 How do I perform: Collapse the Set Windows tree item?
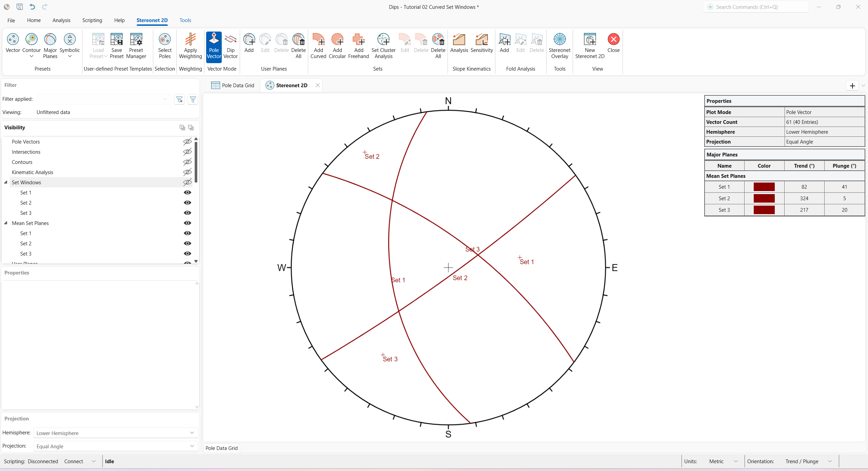[5, 182]
